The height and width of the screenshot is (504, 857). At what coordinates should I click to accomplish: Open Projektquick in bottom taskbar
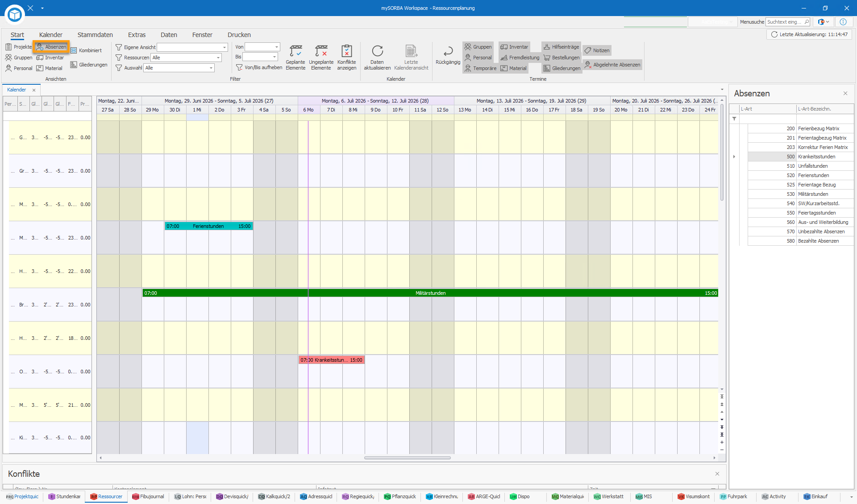[x=22, y=497]
